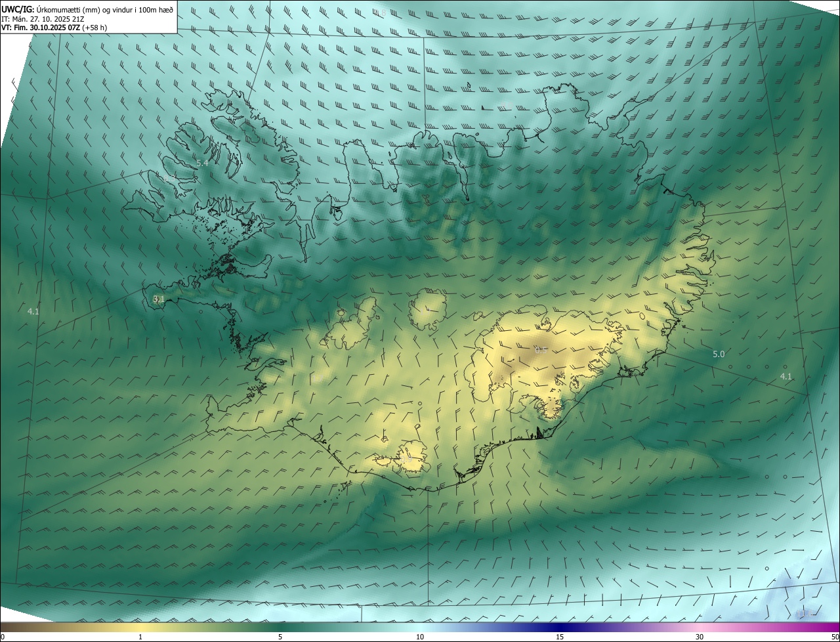
Task: Click the colorbar tick label "15"
Action: point(560,637)
